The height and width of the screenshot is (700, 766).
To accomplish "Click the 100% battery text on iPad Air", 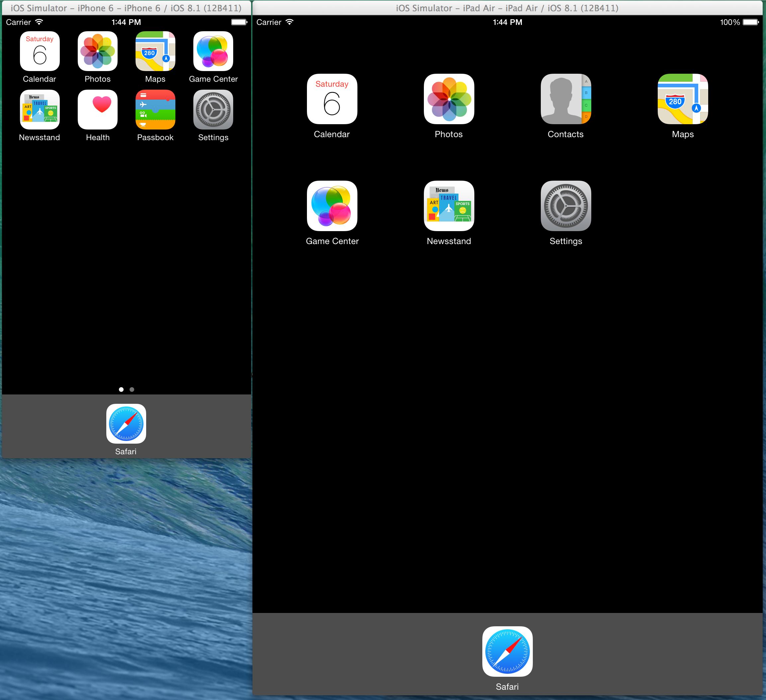I will [730, 22].
